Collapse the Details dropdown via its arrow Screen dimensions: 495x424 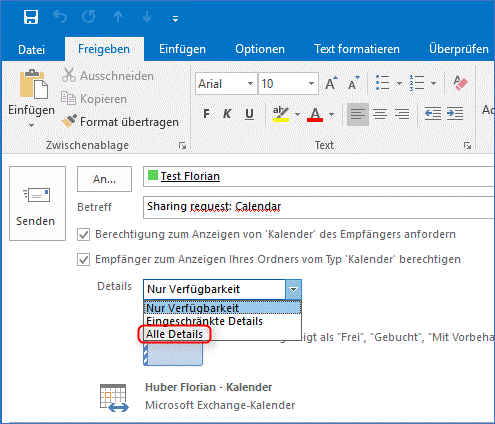coord(294,289)
